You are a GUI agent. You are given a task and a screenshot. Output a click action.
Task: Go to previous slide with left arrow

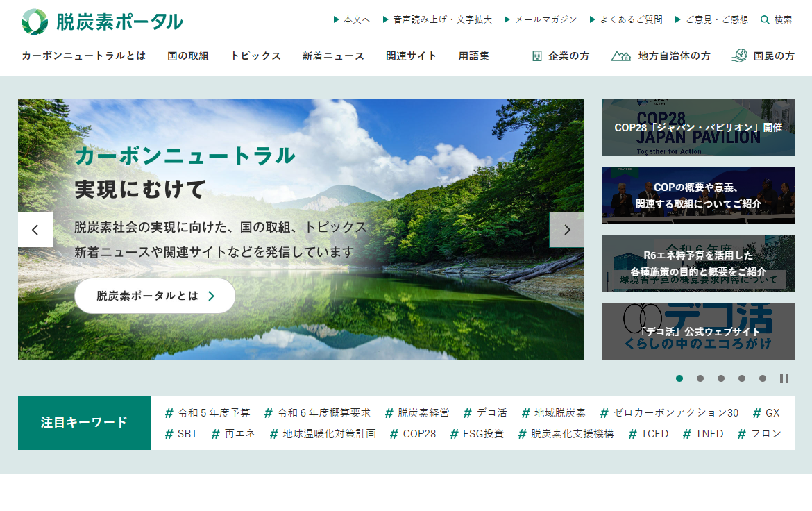[x=35, y=230]
